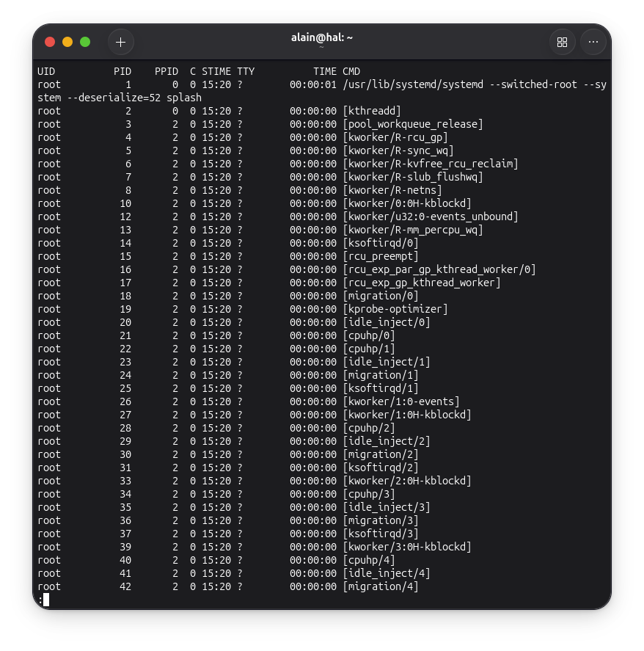
Task: Click the [kworker/R-kvfree_rcu_reclaim] process entry
Action: tap(431, 164)
